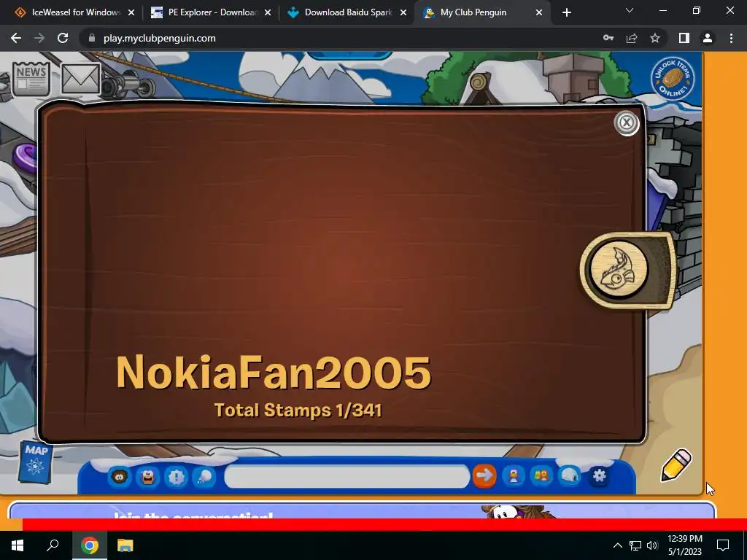Viewport: 747px width, 560px height.
Task: Open the actions badge icon
Action: coord(177,476)
